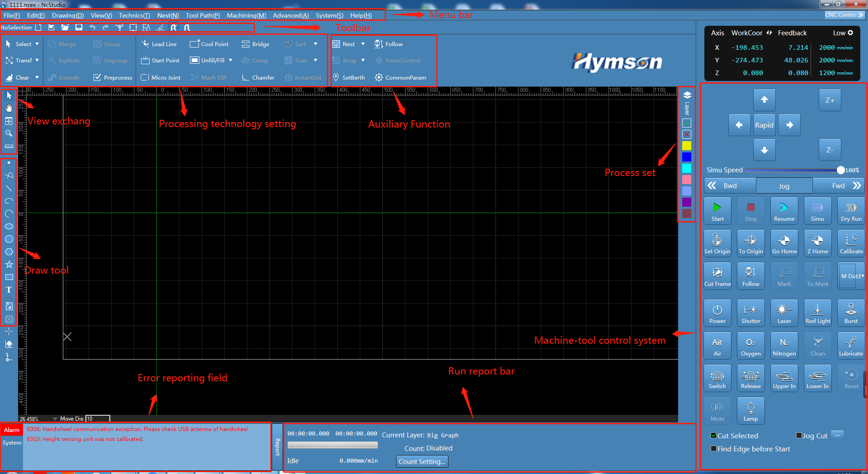Choose the star drawing tool
Viewport: 868px width, 474px height.
[x=9, y=264]
